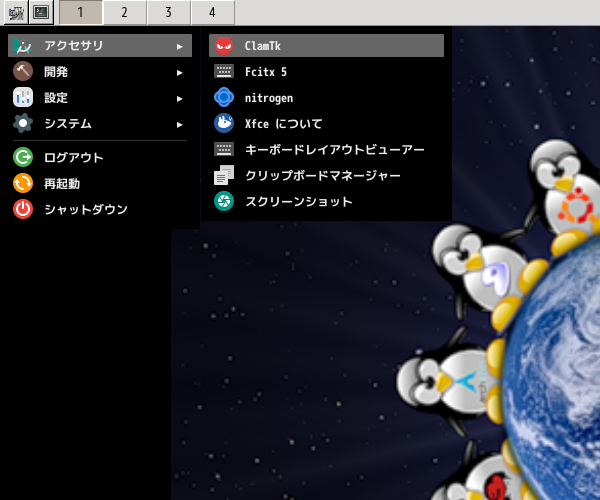Click the 設定 sliders icon

[x=23, y=98]
